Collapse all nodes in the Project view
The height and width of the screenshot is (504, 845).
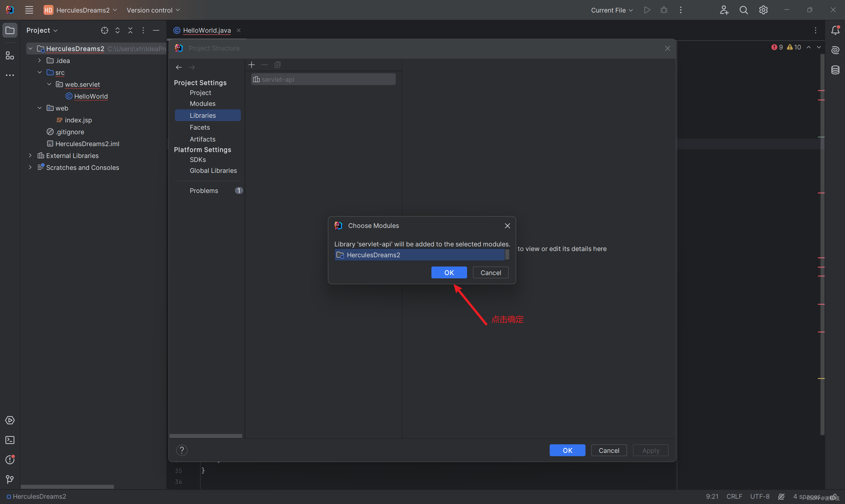coord(130,30)
